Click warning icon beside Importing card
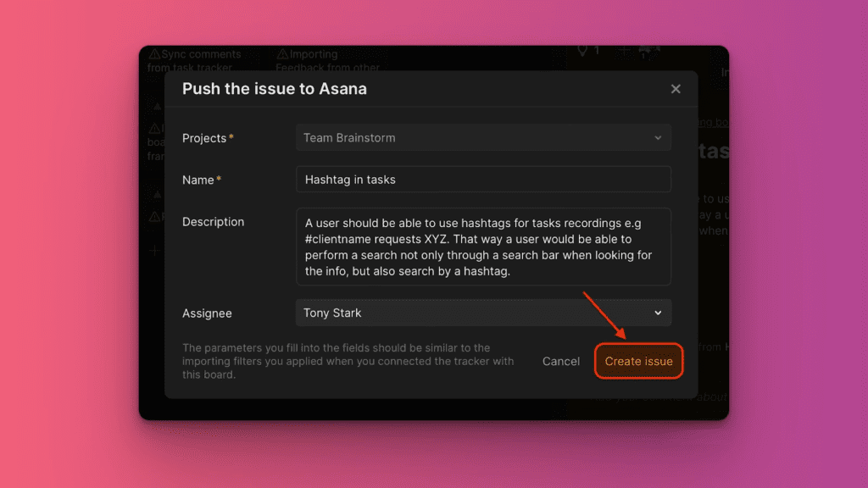 point(283,54)
